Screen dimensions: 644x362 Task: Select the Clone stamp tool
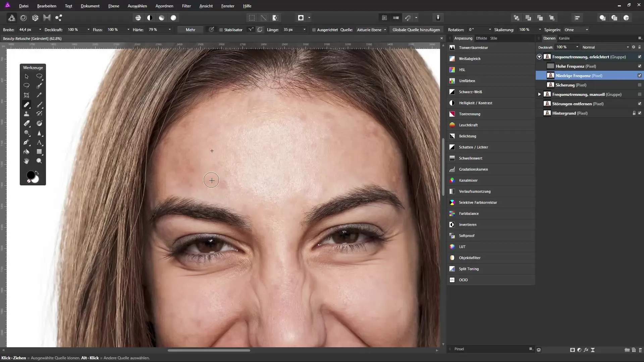pyautogui.click(x=26, y=114)
